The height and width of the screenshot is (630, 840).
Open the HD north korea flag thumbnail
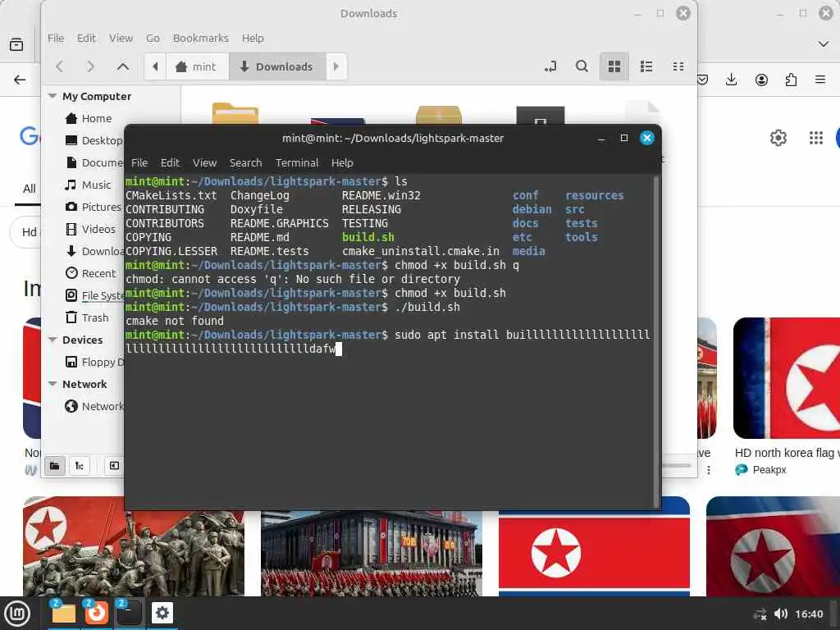pos(787,378)
